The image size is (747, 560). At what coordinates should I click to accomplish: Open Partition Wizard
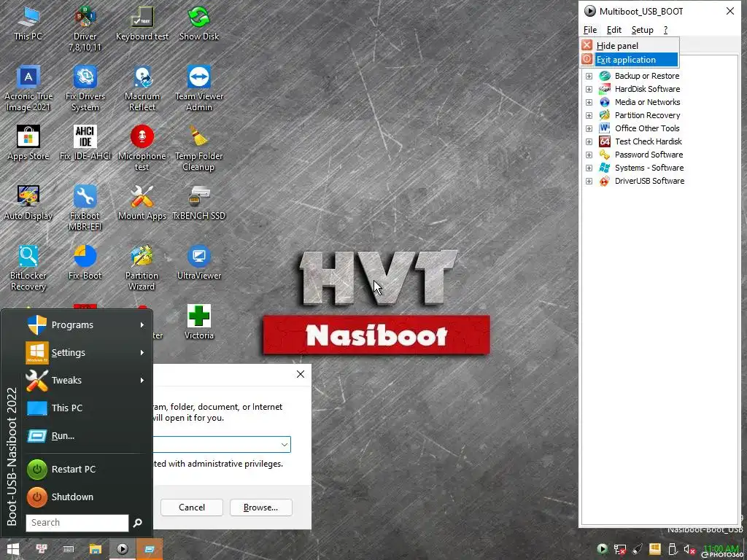(142, 268)
